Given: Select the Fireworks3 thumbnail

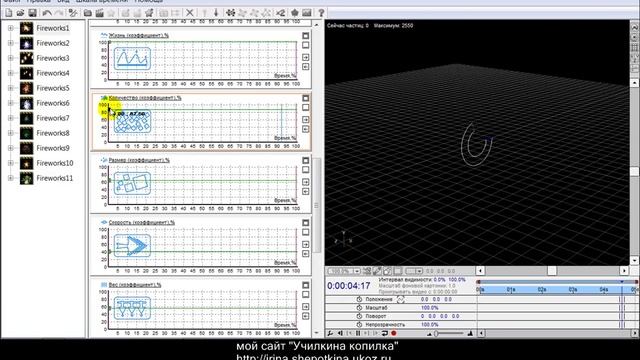Looking at the screenshot, I should pyautogui.click(x=27, y=58).
